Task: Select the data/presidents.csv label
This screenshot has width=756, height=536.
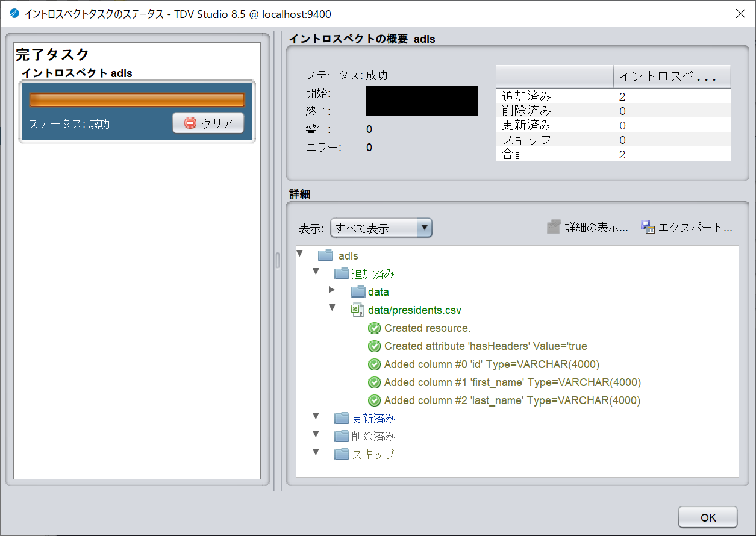Action: [415, 311]
